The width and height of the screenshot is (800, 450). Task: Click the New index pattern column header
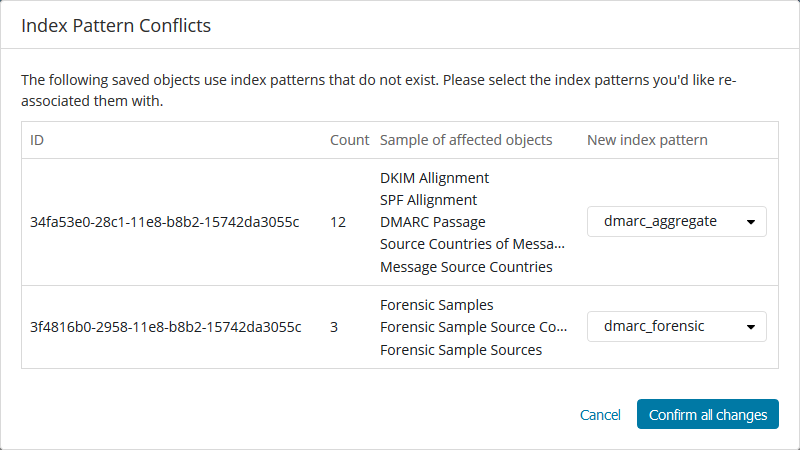click(x=647, y=140)
